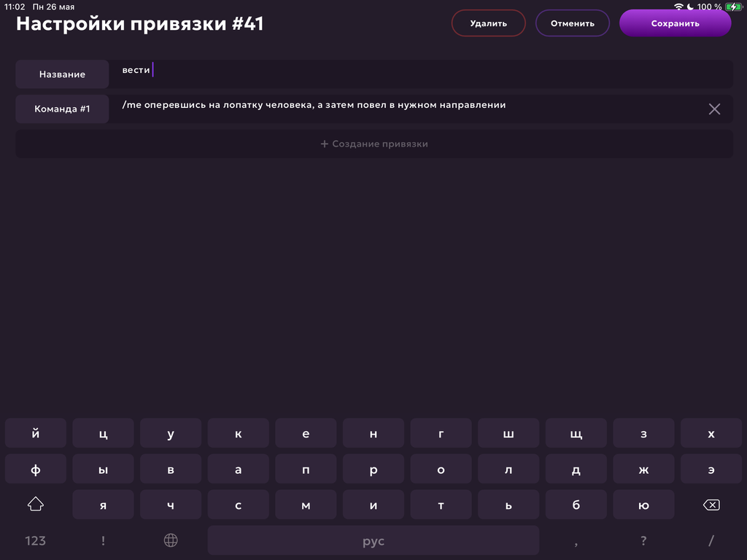Image resolution: width=747 pixels, height=560 pixels.
Task: Tap the shift arrow key
Action: click(36, 505)
